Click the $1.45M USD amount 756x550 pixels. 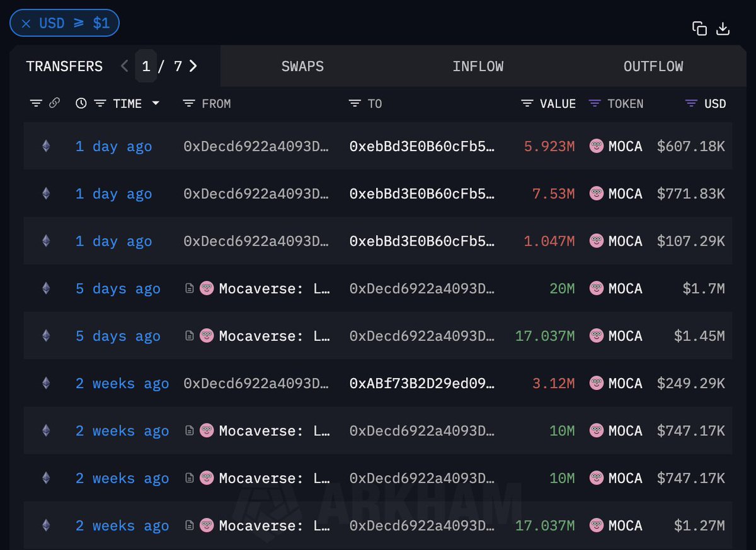pyautogui.click(x=699, y=336)
